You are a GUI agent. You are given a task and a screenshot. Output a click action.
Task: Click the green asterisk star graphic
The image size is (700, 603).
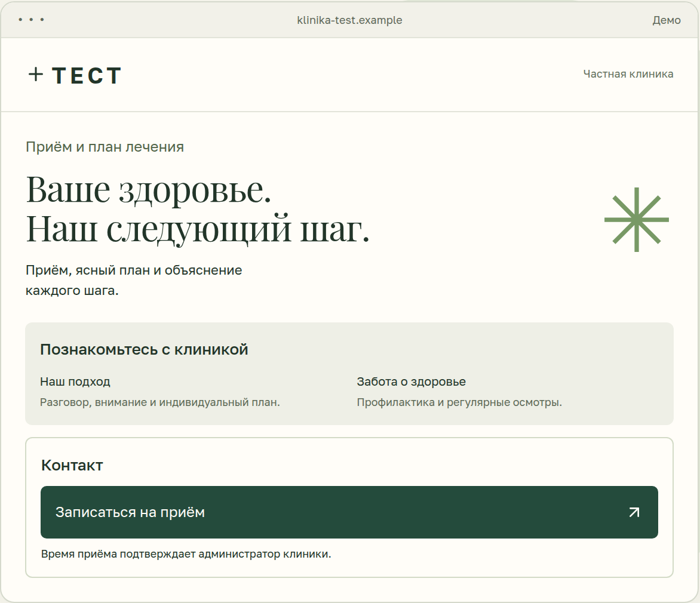point(637,220)
